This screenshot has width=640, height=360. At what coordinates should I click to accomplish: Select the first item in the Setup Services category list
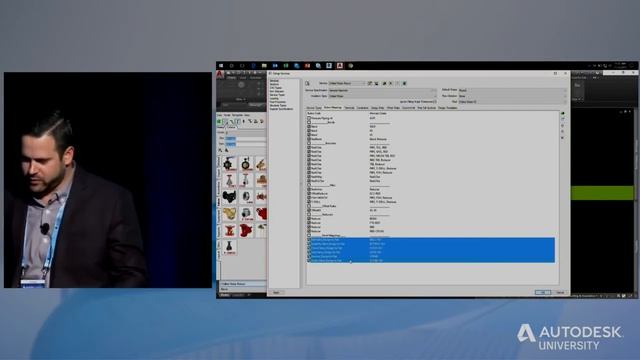274,81
